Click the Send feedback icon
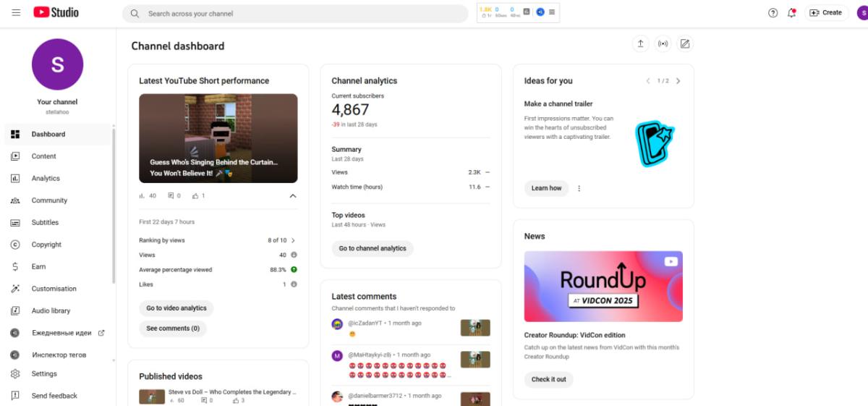 pos(15,396)
